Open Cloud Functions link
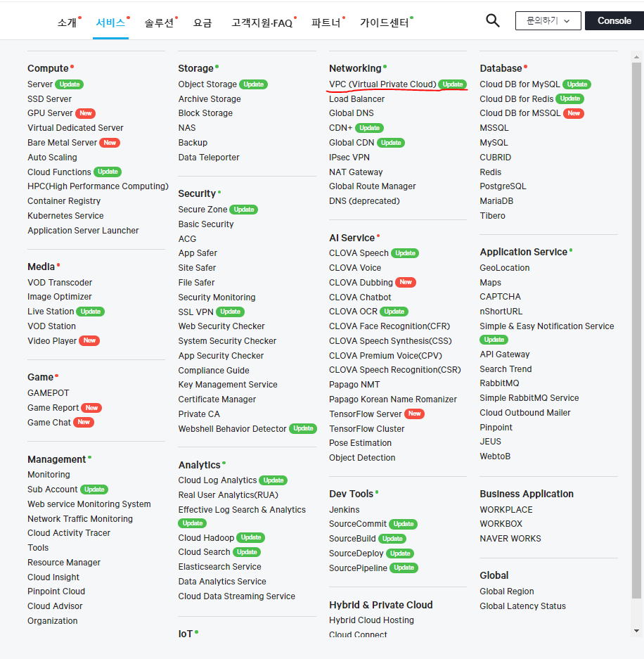Viewport: 644px width, 659px height. point(59,172)
